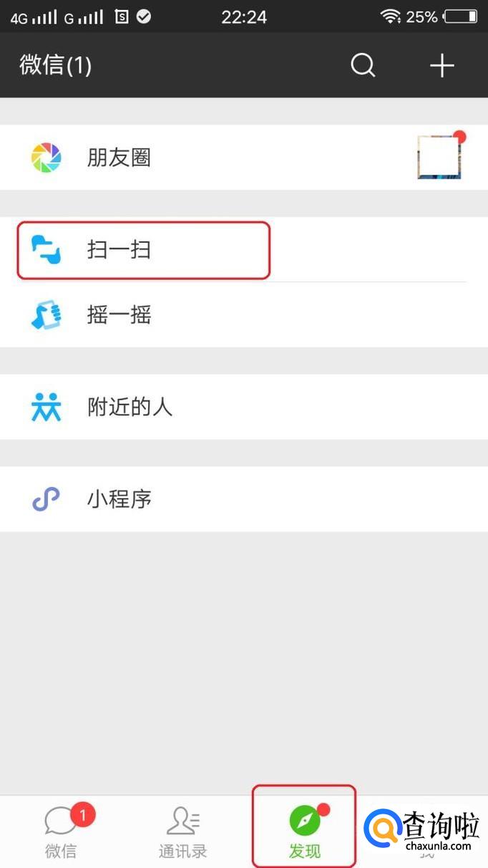Tap the search magnifier icon
The width and height of the screenshot is (488, 868).
[x=363, y=66]
